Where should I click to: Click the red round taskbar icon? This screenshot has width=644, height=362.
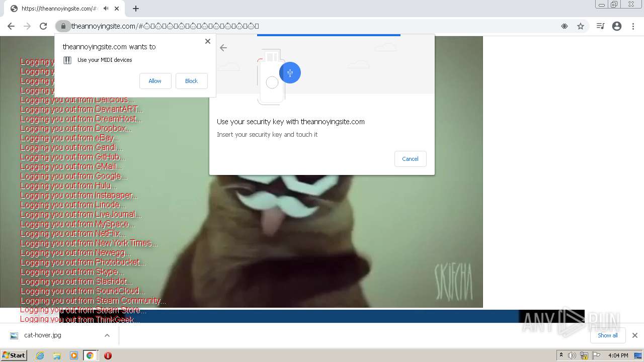pyautogui.click(x=108, y=355)
